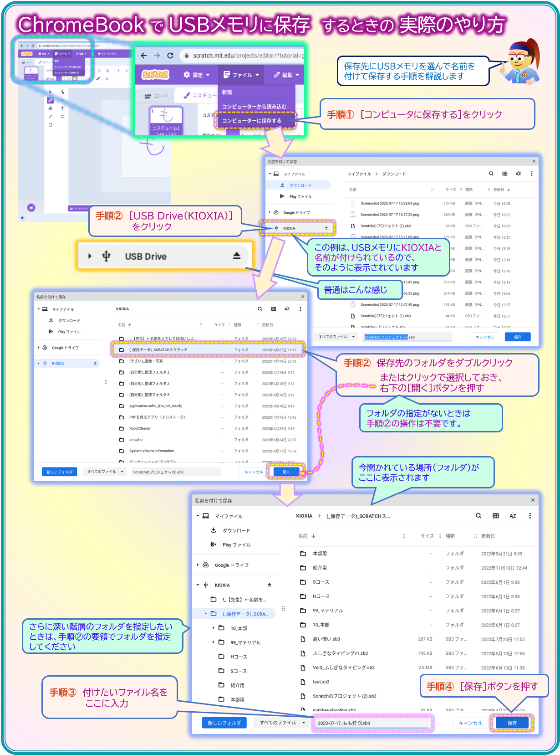Click the filename field in the Downloads dialog
This screenshot has height=755, width=560.
[x=407, y=337]
